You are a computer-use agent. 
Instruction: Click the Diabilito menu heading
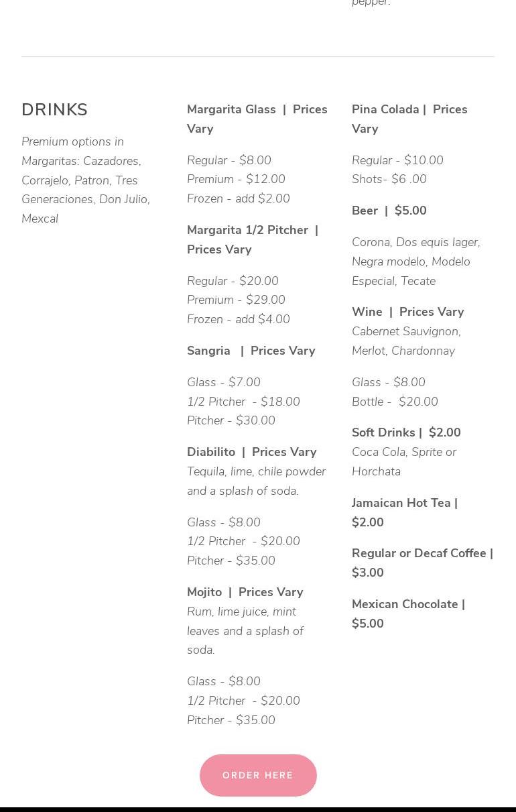coord(251,452)
